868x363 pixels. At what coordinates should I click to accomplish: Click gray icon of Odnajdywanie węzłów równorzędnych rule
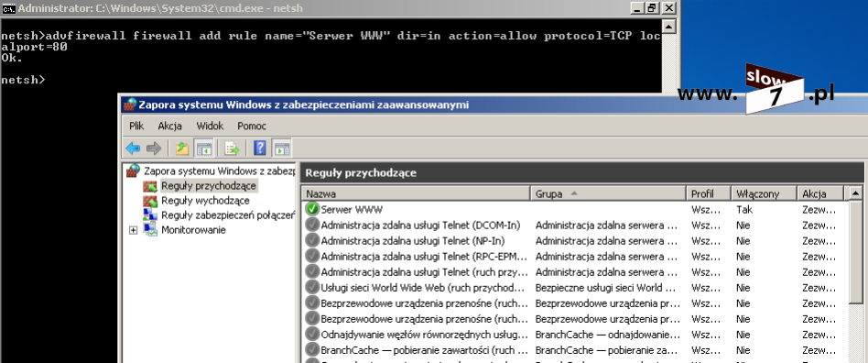(312, 335)
